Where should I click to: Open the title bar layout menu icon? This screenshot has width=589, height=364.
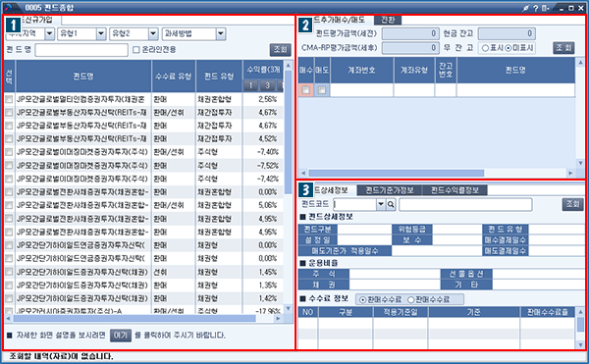[545, 8]
